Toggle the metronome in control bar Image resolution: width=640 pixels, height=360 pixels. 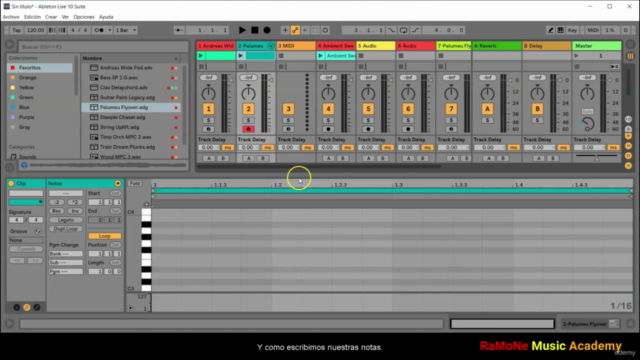coord(100,30)
